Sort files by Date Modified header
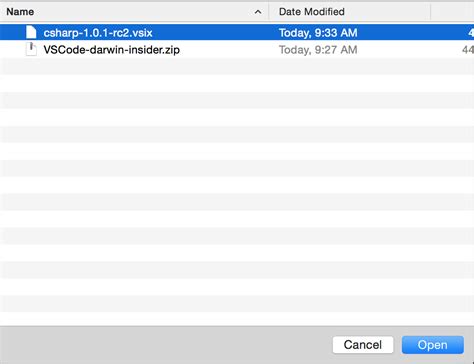Viewport: 474px width, 364px height. click(312, 12)
